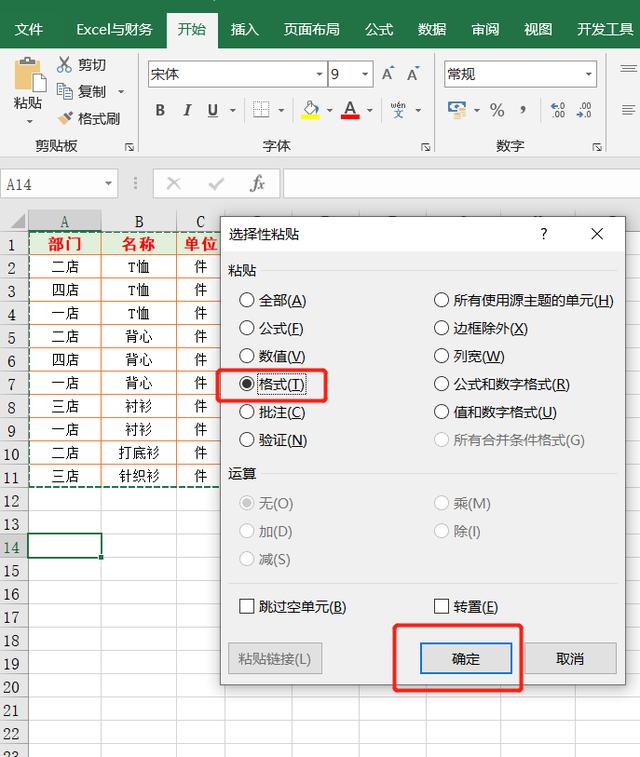Click Increase Decimal icon
Screen dimensions: 640x757
pos(557,110)
